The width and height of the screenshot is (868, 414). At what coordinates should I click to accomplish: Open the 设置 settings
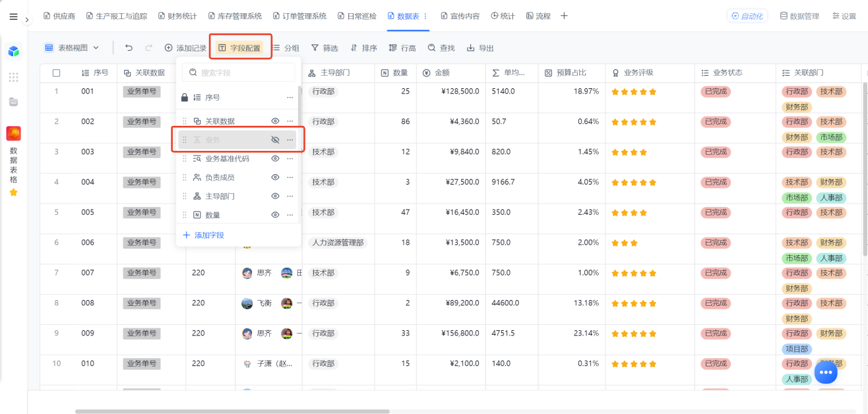[x=844, y=16]
